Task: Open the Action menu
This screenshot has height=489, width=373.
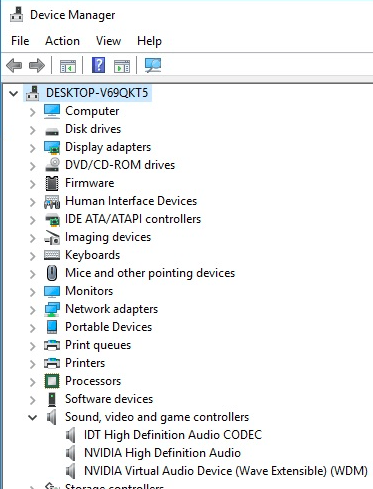Action: click(62, 41)
